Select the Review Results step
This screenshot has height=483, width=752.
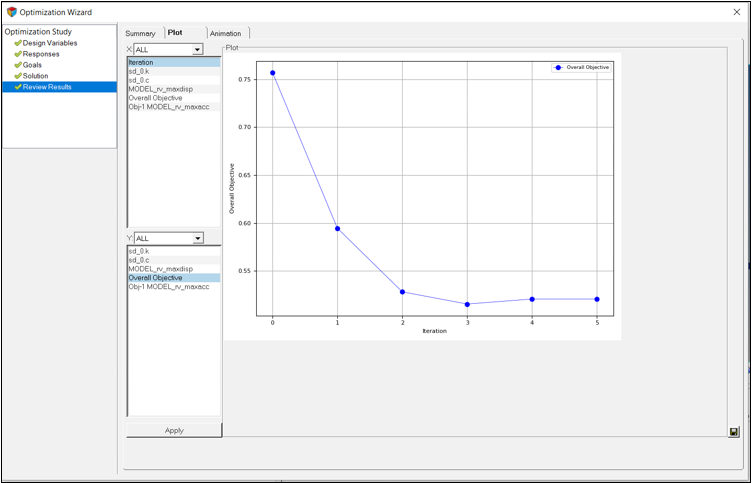coord(47,87)
